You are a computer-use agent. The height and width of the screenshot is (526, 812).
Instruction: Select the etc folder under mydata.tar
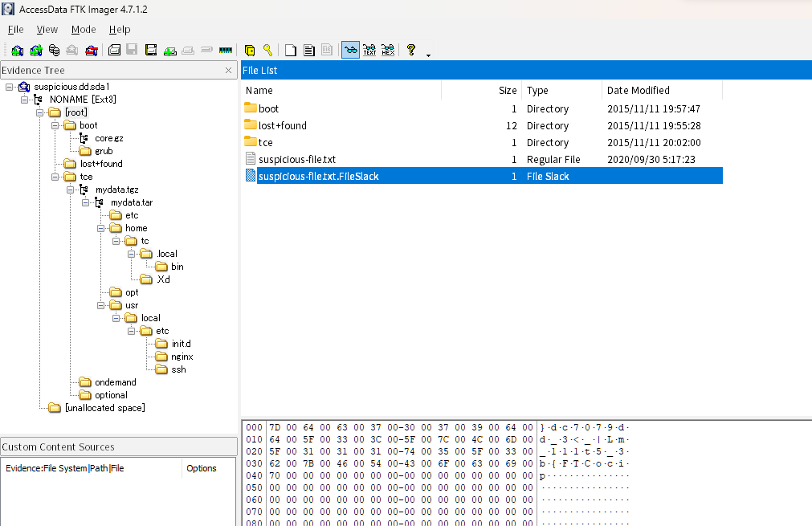click(x=132, y=215)
